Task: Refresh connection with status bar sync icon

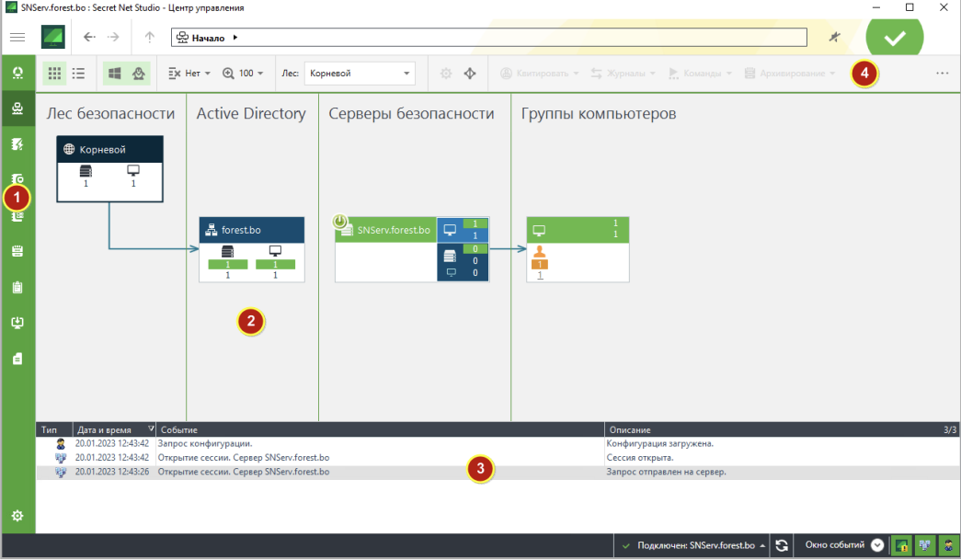Action: click(782, 545)
